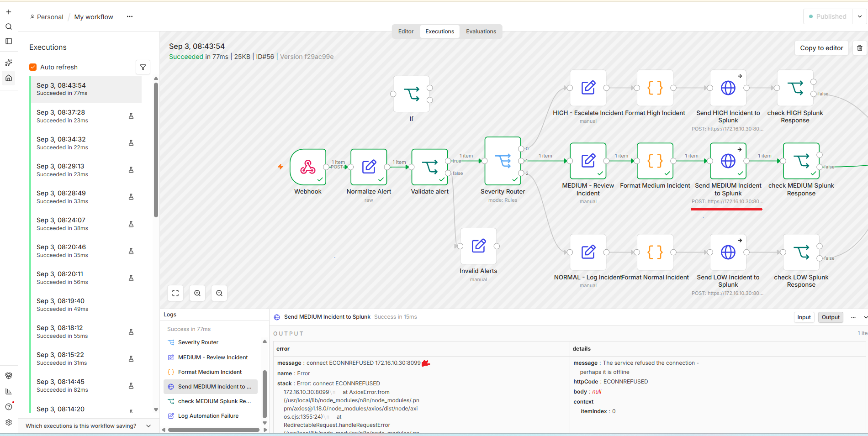868x436 pixels.
Task: Open execution Sep 3, 08:24:07
Action: click(x=86, y=224)
